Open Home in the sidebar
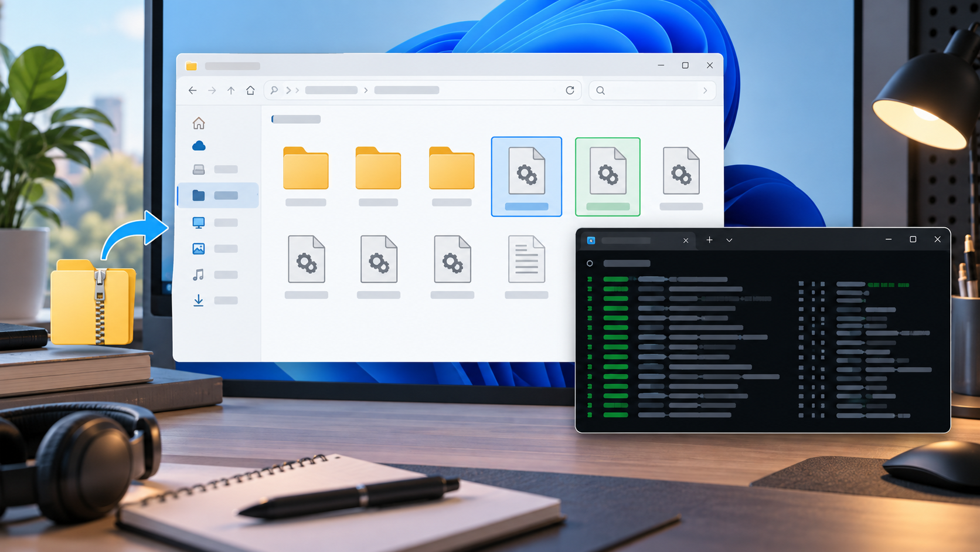Image resolution: width=980 pixels, height=552 pixels. click(199, 123)
